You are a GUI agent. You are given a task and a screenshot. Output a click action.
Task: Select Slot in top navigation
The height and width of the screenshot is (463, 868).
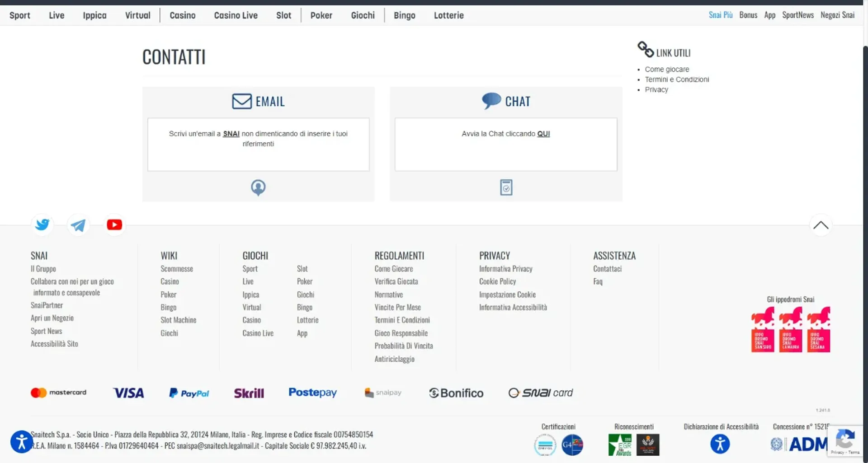tap(283, 15)
